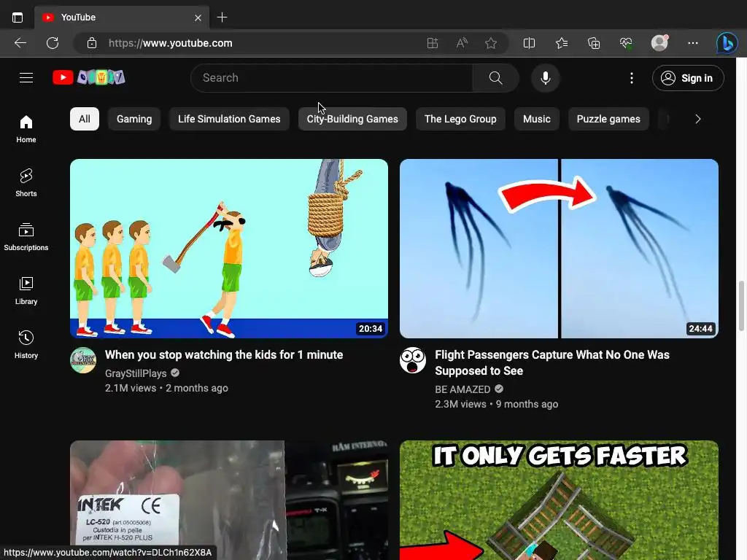Open split screen icon
This screenshot has height=560, width=747.
pos(529,43)
